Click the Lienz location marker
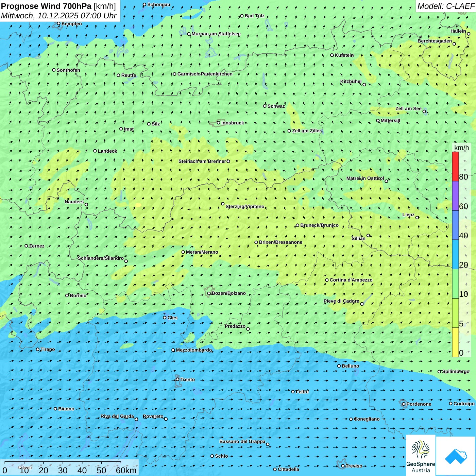The height and width of the screenshot is (476, 476). [x=417, y=217]
